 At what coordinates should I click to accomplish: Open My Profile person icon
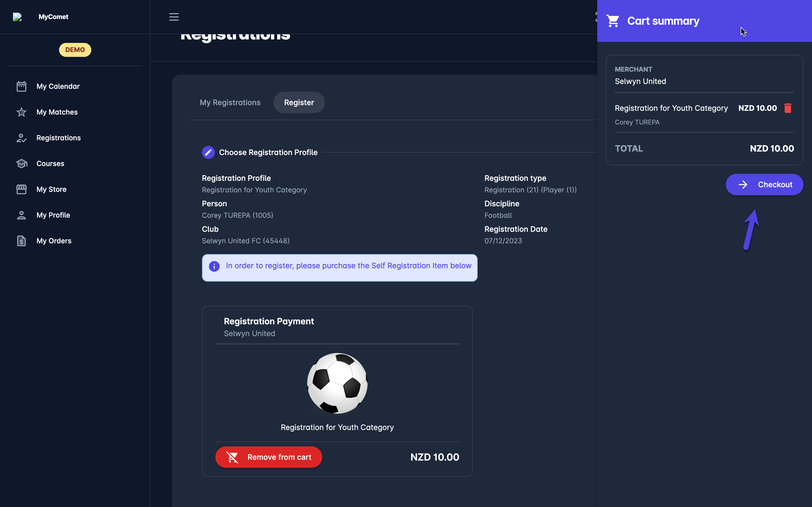[x=21, y=215]
